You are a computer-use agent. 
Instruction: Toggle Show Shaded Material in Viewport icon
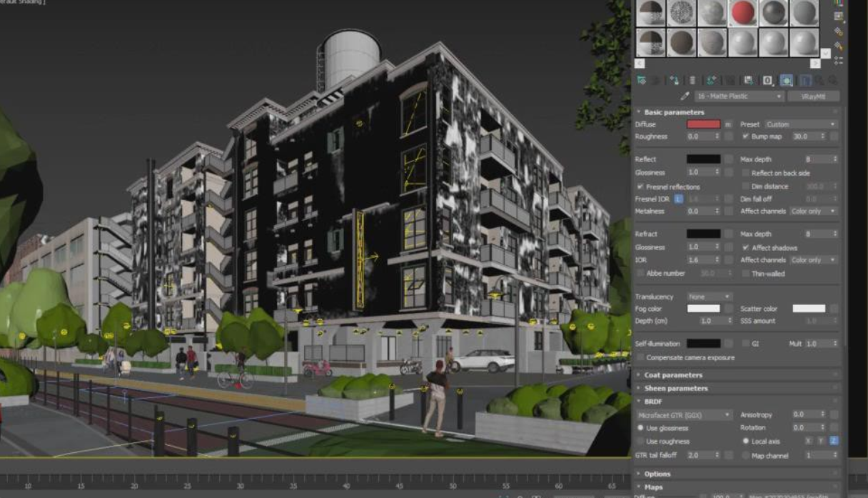pos(786,81)
